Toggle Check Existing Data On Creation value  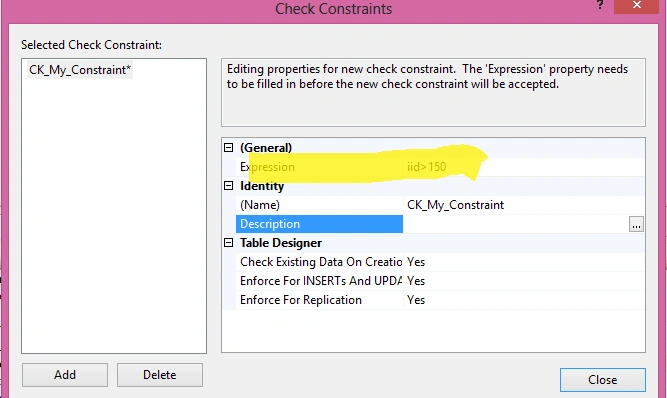point(524,262)
